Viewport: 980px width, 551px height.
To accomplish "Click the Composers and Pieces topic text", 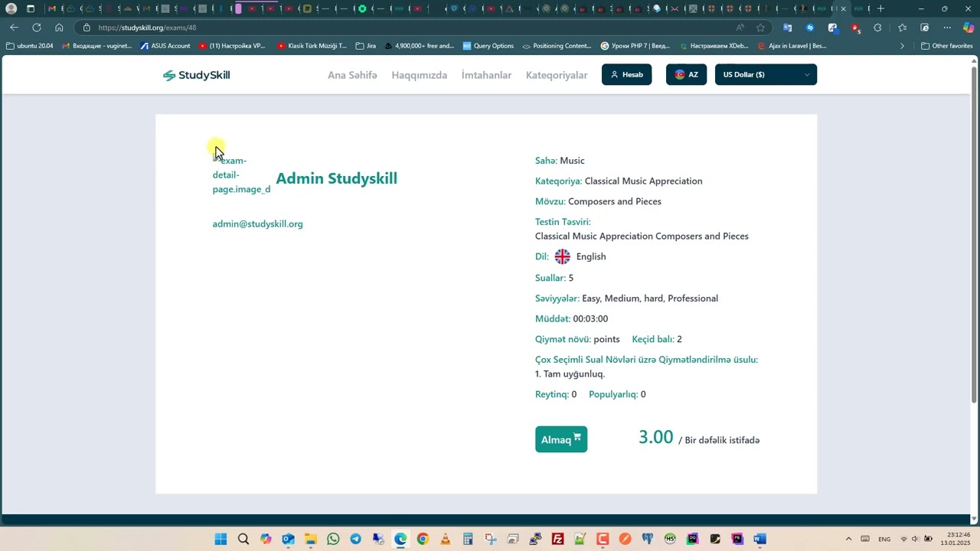I will (x=614, y=201).
